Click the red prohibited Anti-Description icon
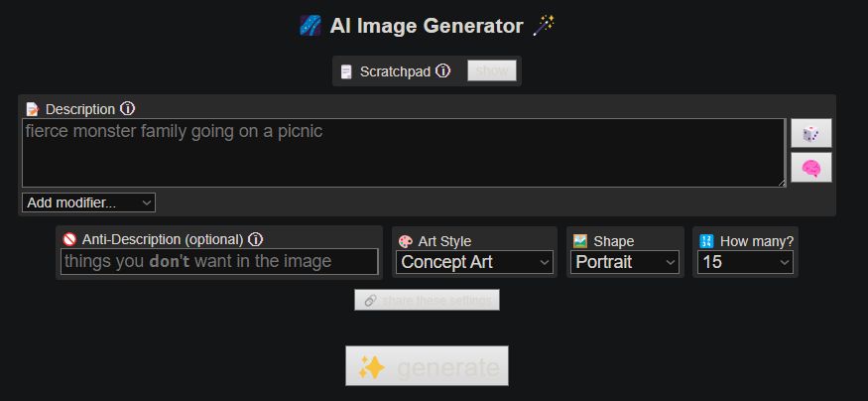Image resolution: width=868 pixels, height=401 pixels. [x=69, y=239]
